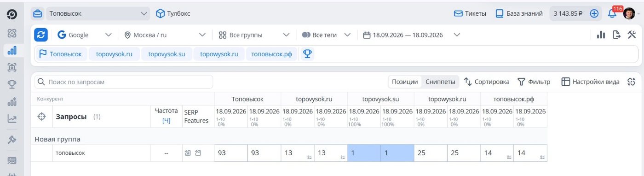Select the топовысок.рф competitor tab
The height and width of the screenshot is (176, 644).
[x=271, y=54]
